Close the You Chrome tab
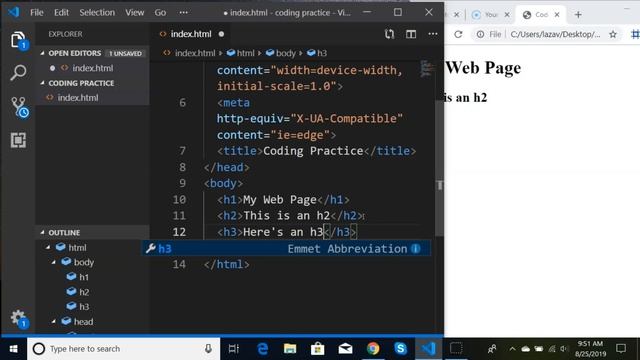 click(507, 15)
